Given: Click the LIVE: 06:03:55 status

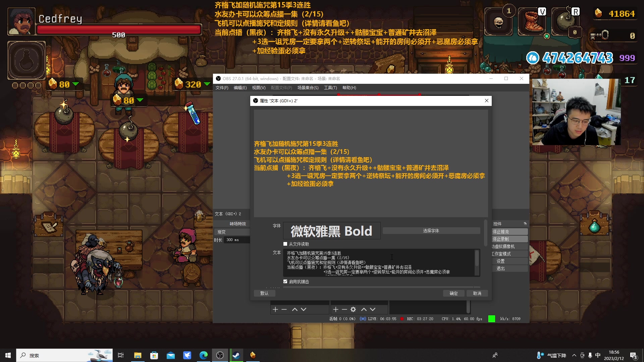Looking at the screenshot, I should 378,319.
